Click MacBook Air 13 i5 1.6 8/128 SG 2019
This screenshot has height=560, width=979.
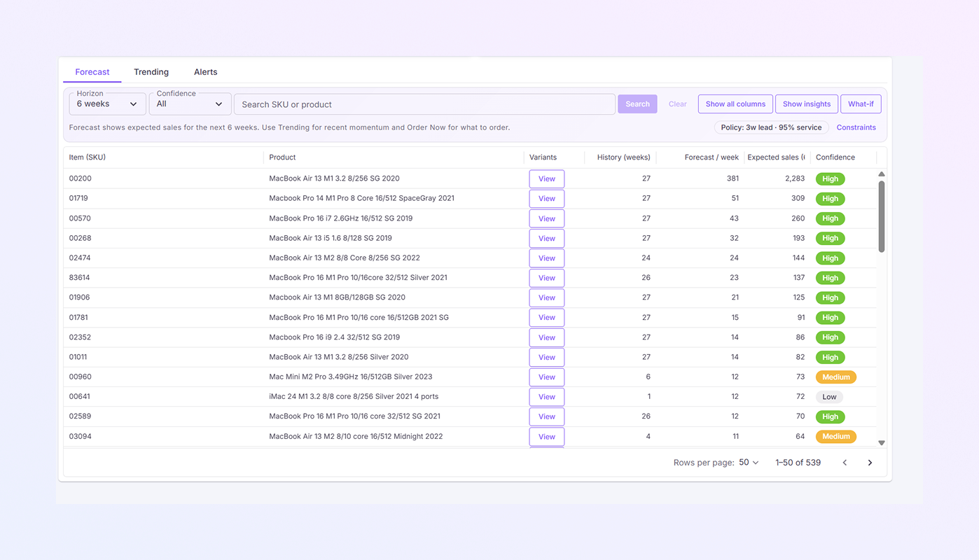331,238
